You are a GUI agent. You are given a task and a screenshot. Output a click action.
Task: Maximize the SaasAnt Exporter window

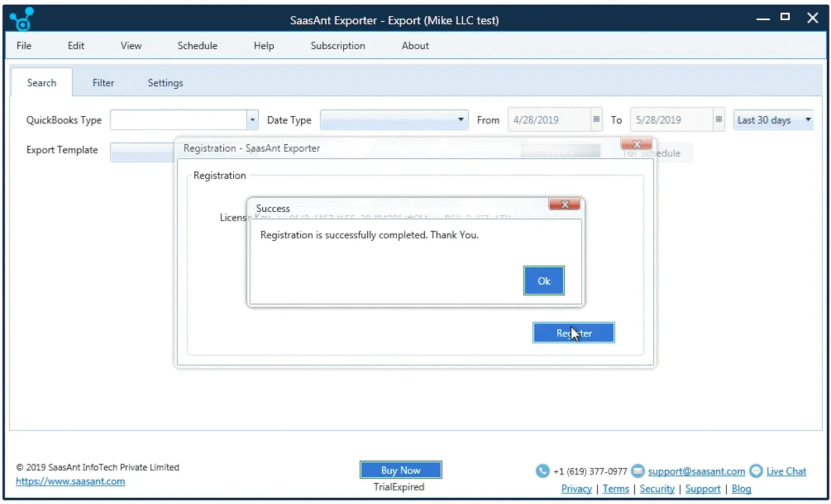pos(785,17)
